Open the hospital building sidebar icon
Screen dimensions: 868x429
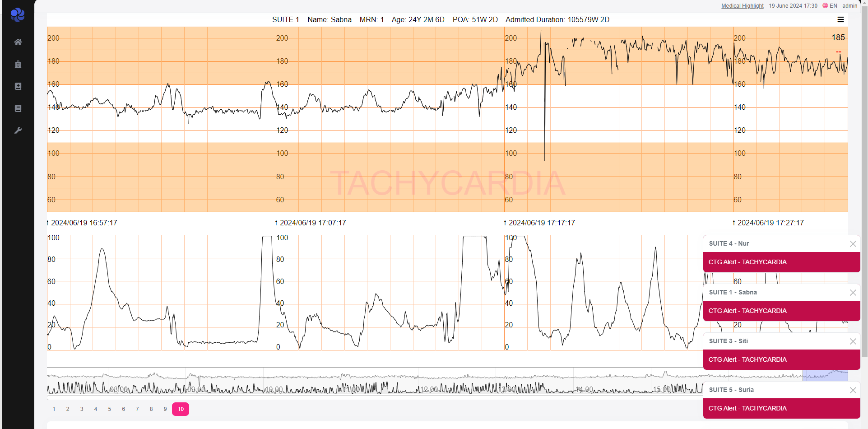(x=18, y=64)
